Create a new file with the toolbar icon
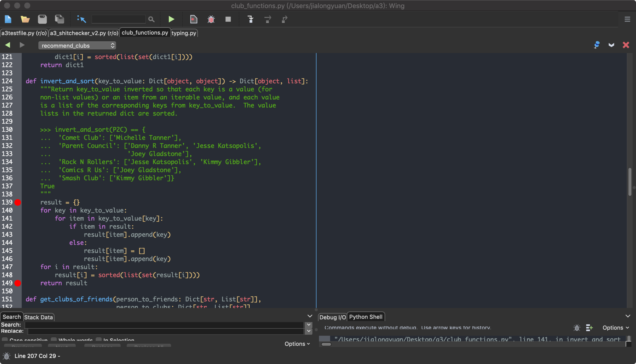 point(8,19)
